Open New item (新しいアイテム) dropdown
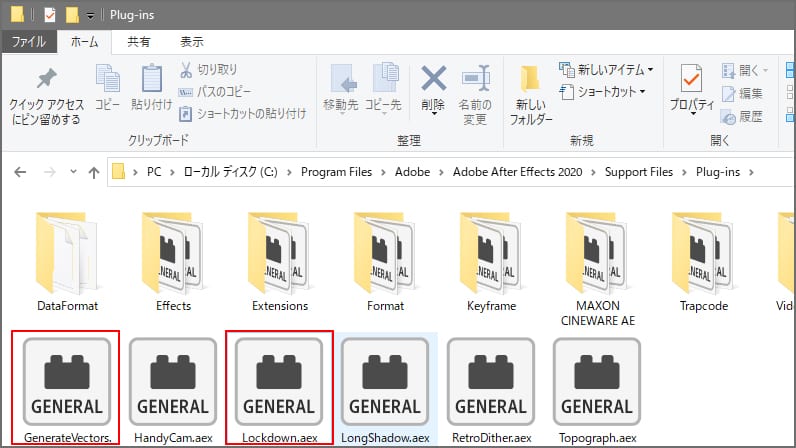 [x=606, y=70]
